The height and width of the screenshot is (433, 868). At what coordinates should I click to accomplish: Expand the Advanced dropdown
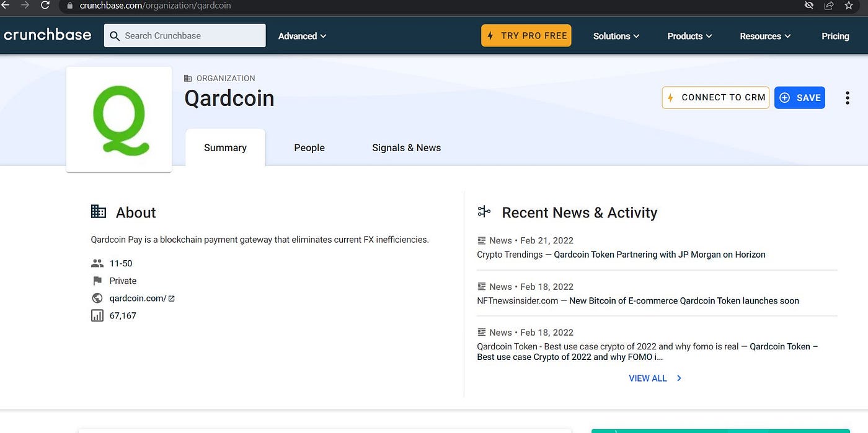tap(302, 36)
